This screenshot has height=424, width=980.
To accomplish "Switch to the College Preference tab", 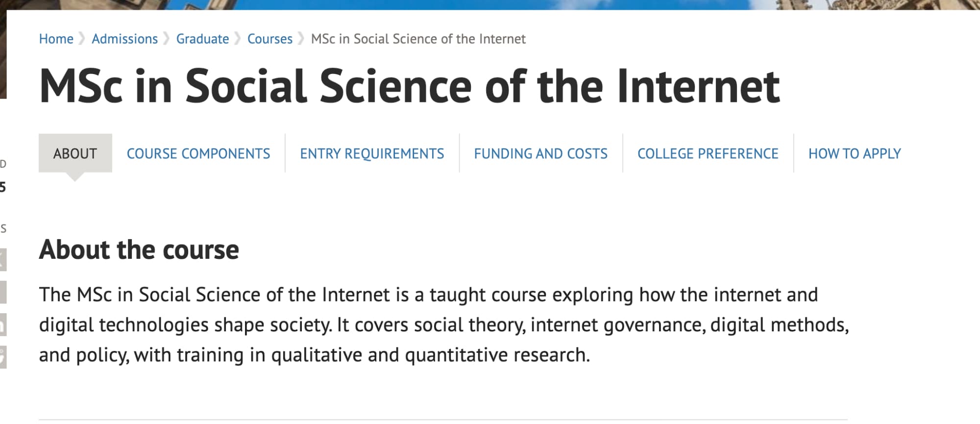I will [x=708, y=153].
